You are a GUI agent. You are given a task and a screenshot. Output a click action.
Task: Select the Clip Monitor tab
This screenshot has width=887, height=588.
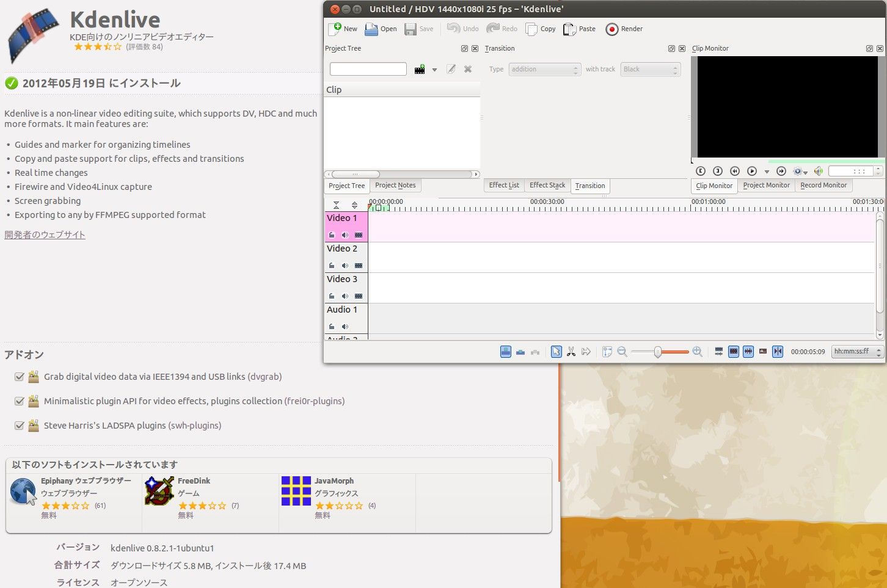tap(714, 186)
